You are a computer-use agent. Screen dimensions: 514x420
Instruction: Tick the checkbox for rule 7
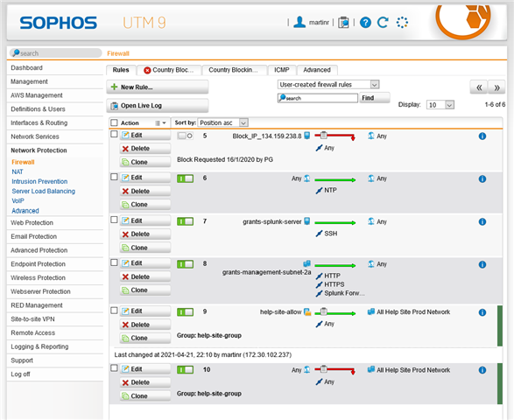tap(114, 220)
